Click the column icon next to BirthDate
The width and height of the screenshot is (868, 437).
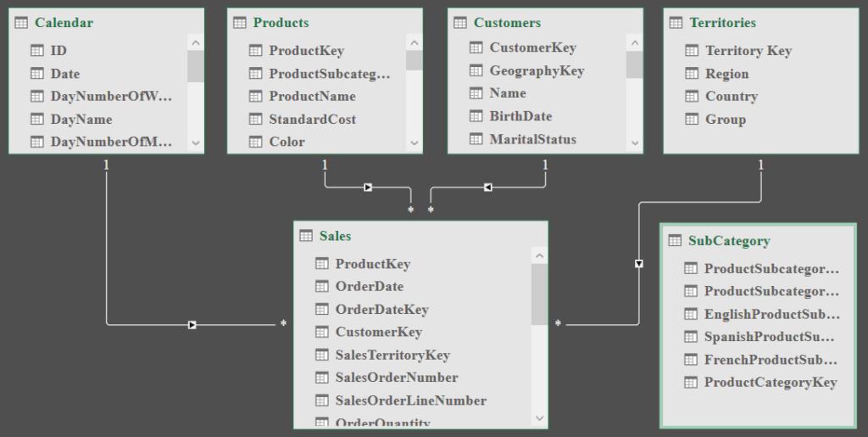coord(476,117)
